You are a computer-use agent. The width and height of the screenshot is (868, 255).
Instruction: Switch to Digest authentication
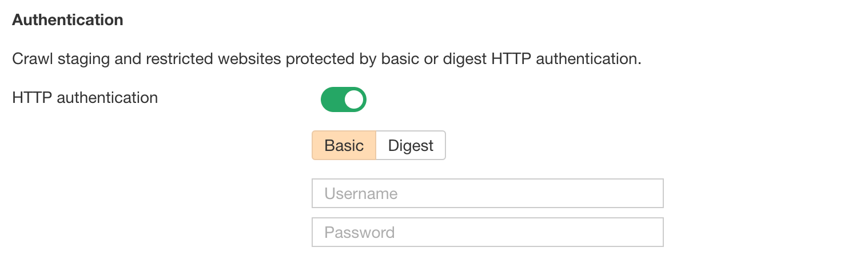(411, 145)
